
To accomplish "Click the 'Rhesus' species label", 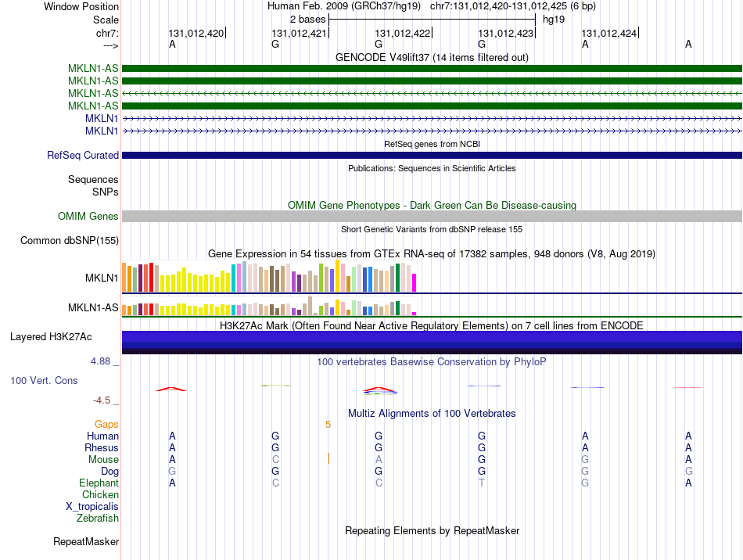I will click(102, 447).
